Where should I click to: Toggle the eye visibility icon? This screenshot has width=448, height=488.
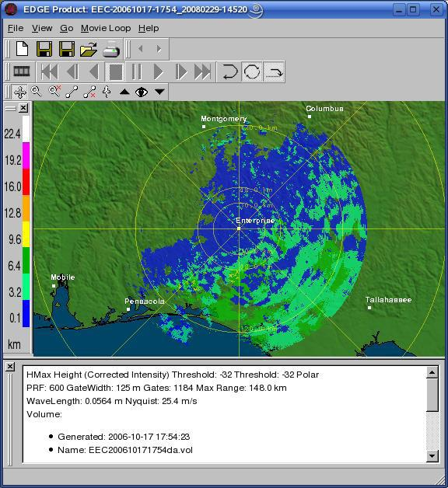pyautogui.click(x=142, y=92)
